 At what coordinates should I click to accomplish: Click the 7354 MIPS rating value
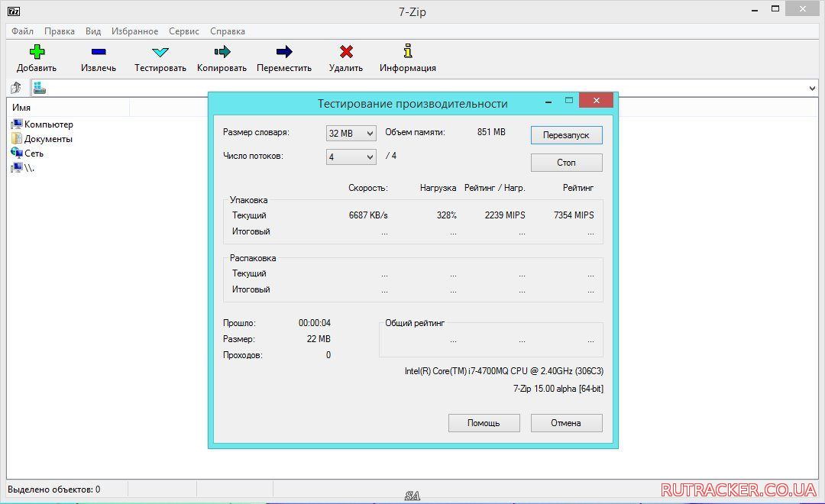[574, 215]
